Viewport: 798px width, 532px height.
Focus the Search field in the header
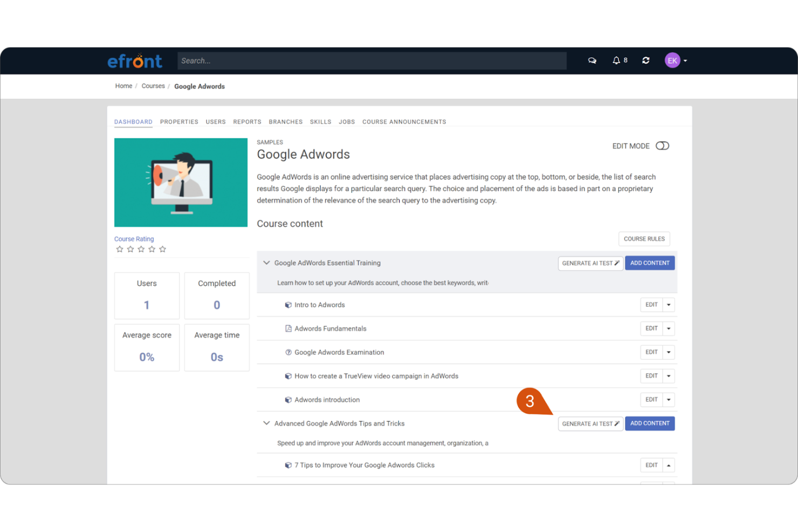click(372, 61)
